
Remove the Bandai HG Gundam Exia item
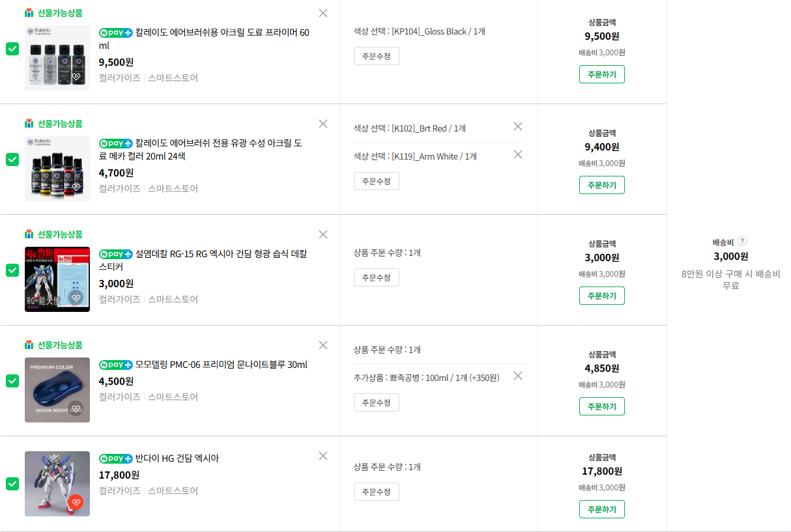(x=323, y=456)
